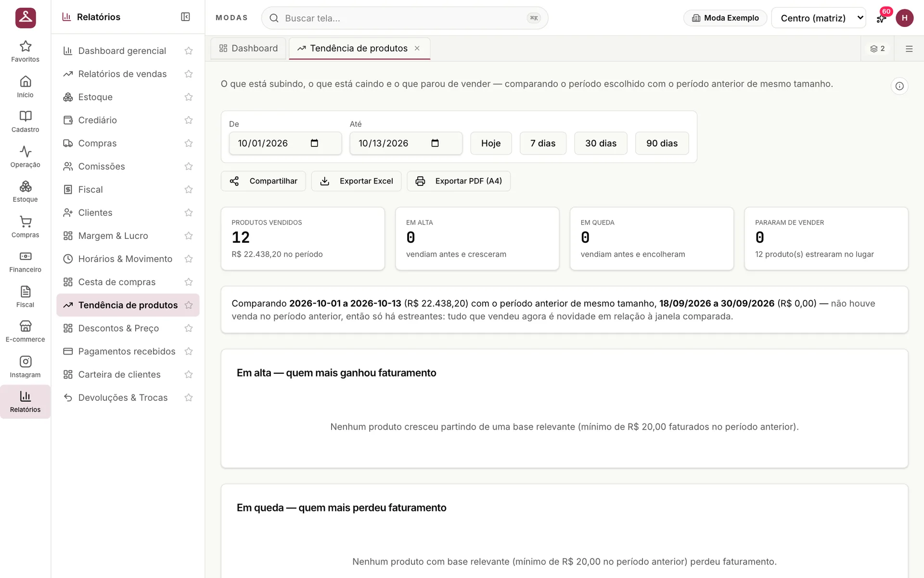Screen dimensions: 924x578
Task: Toggle favorite star for Estoque report
Action: pyautogui.click(x=189, y=97)
